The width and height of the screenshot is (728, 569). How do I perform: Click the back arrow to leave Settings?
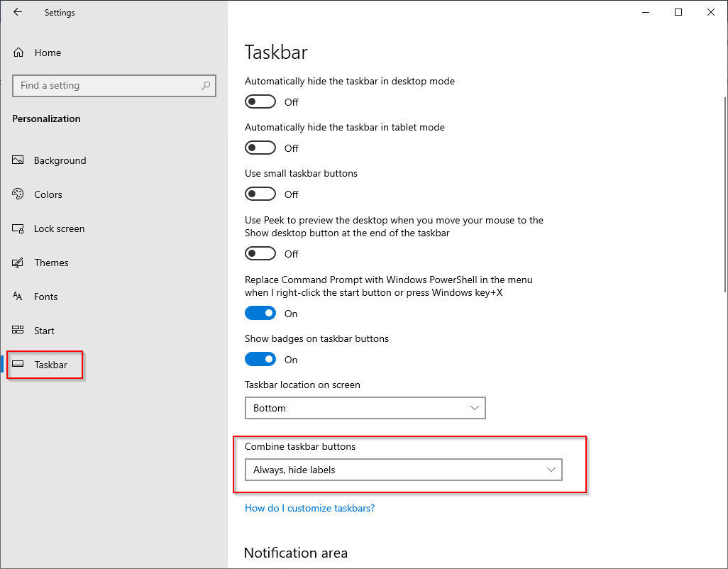(18, 12)
